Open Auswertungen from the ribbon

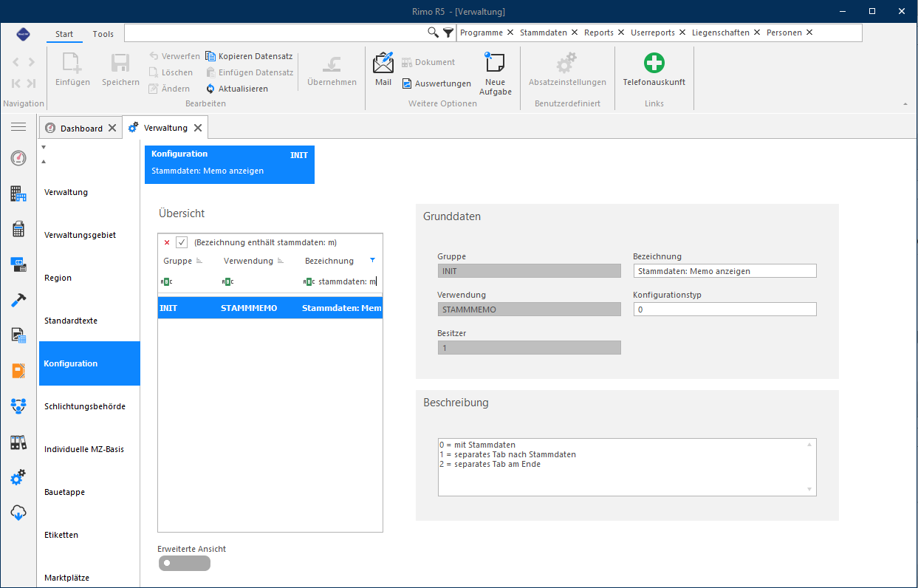pyautogui.click(x=436, y=83)
